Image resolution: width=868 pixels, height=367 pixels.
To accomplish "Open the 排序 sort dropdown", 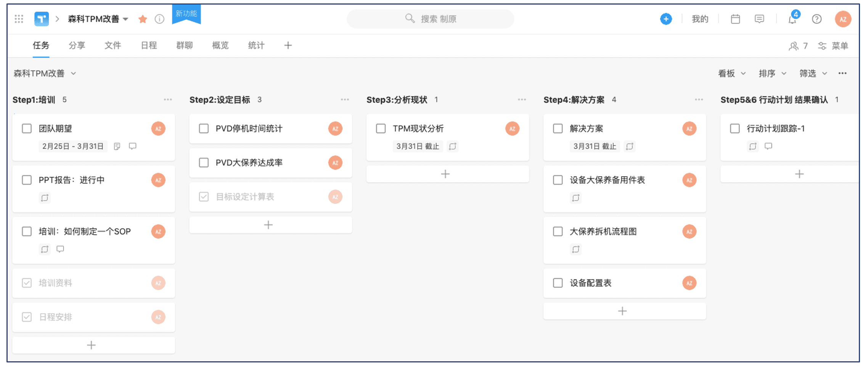I will 772,73.
